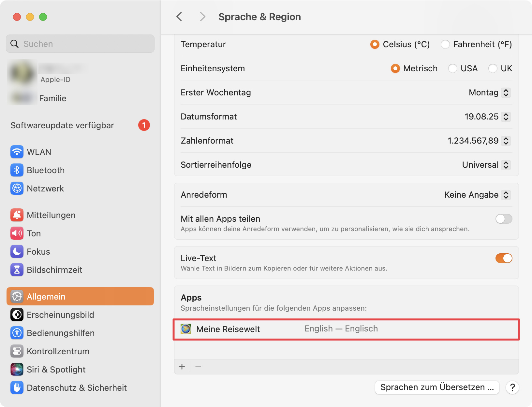The width and height of the screenshot is (532, 407).
Task: Open Ton speaker icon
Action: pyautogui.click(x=17, y=233)
